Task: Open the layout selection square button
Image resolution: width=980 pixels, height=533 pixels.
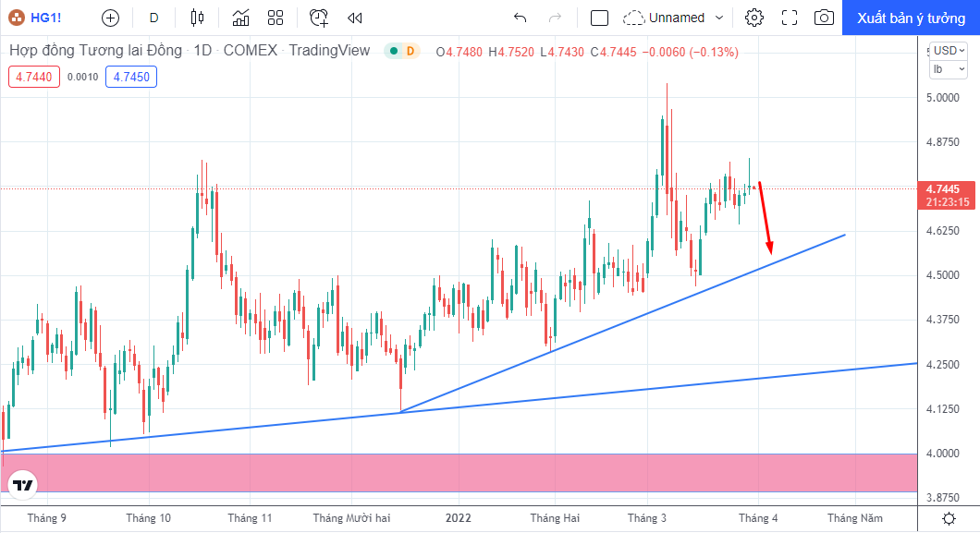Action: coord(599,18)
